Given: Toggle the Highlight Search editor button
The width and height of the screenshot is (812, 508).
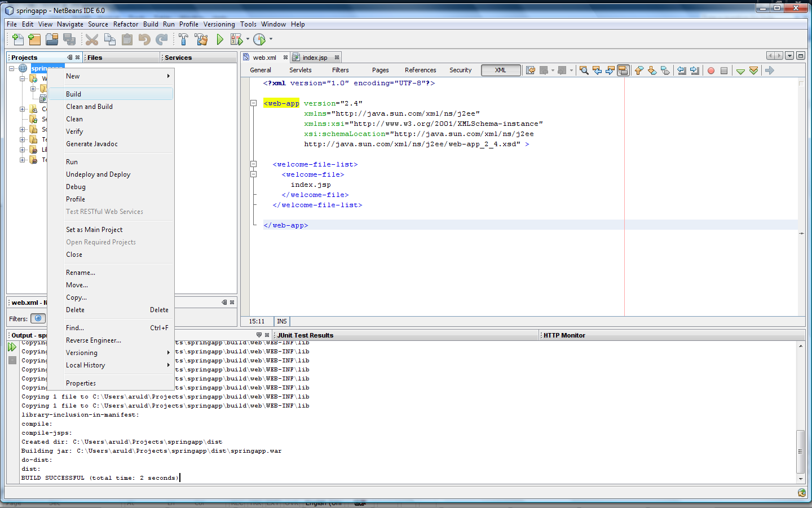Looking at the screenshot, I should 623,71.
